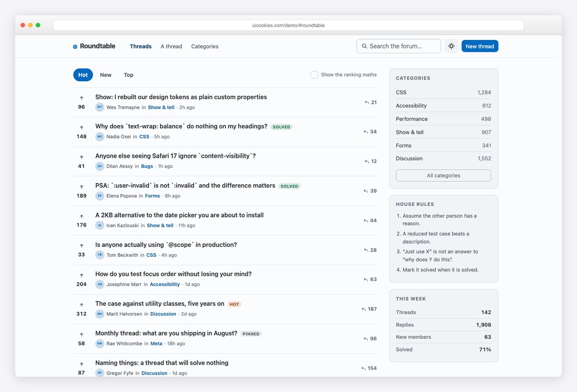Image resolution: width=577 pixels, height=392 pixels.
Task: Open the Categories nav item
Action: (x=205, y=46)
